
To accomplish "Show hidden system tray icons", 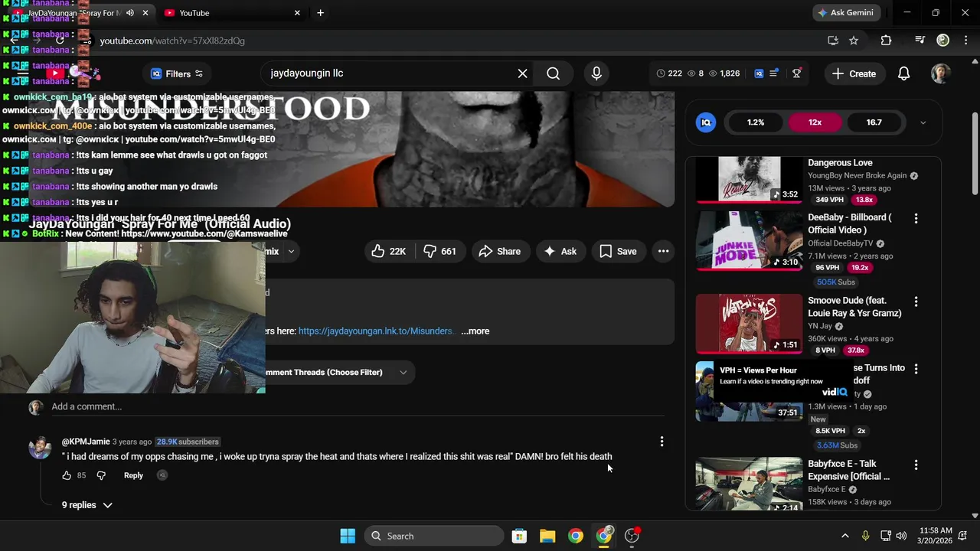I will (844, 536).
